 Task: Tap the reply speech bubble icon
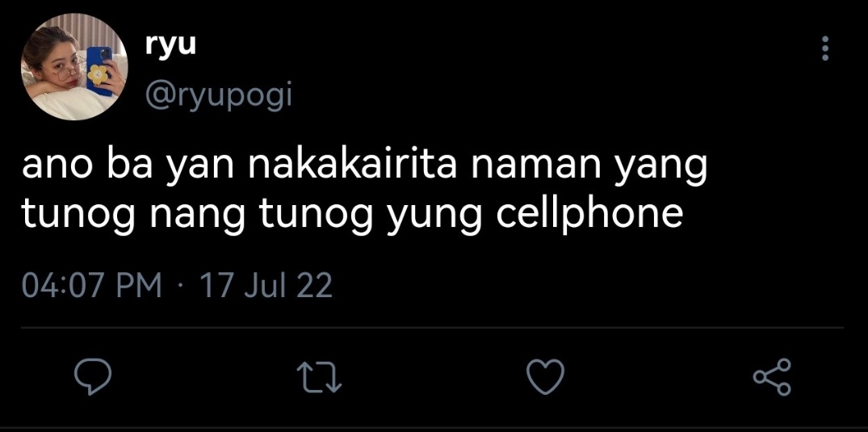point(93,376)
